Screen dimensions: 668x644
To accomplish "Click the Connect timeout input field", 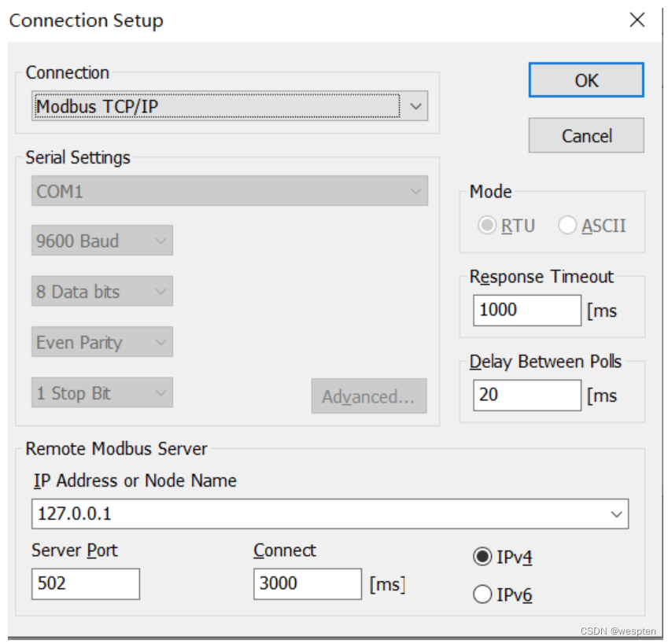I will coord(307,583).
